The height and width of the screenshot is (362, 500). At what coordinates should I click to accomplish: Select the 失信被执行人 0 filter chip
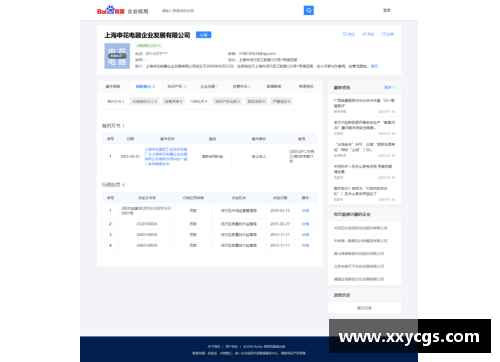[x=144, y=101]
